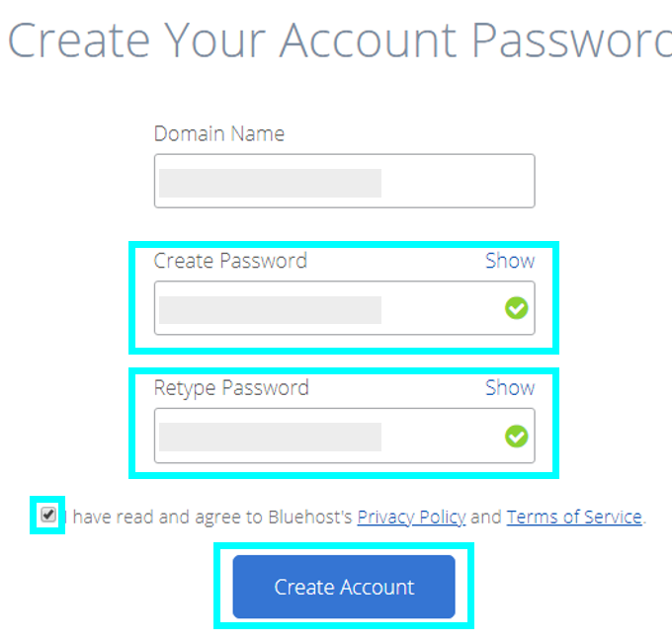
Task: Click the Retype Password label text
Action: [x=231, y=388]
